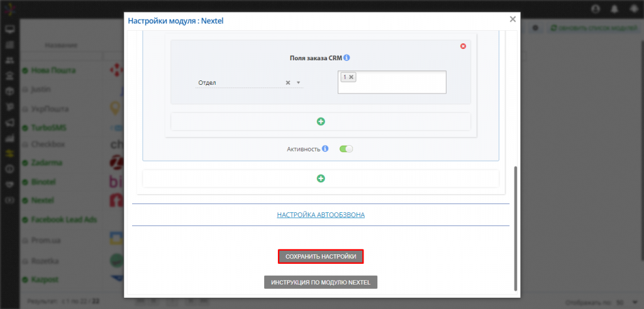Viewport: 644px width, 309px height.
Task: Select the Nextel module row in background list
Action: click(x=43, y=201)
